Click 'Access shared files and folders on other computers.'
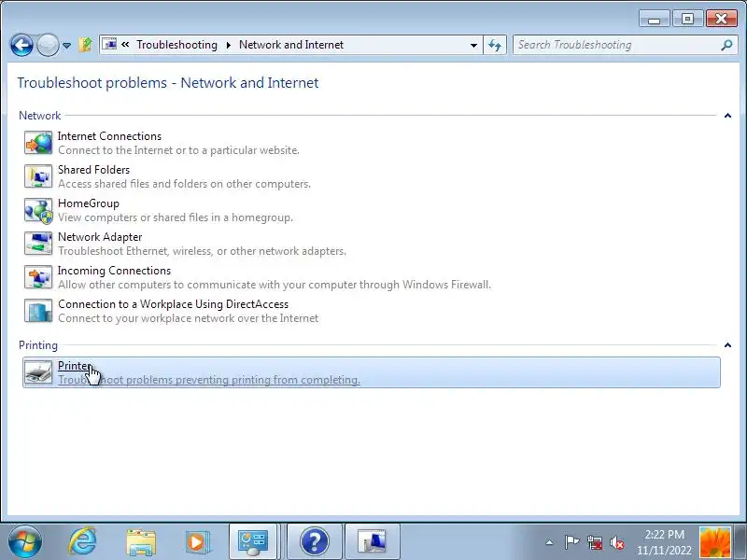This screenshot has height=560, width=747. (x=184, y=184)
